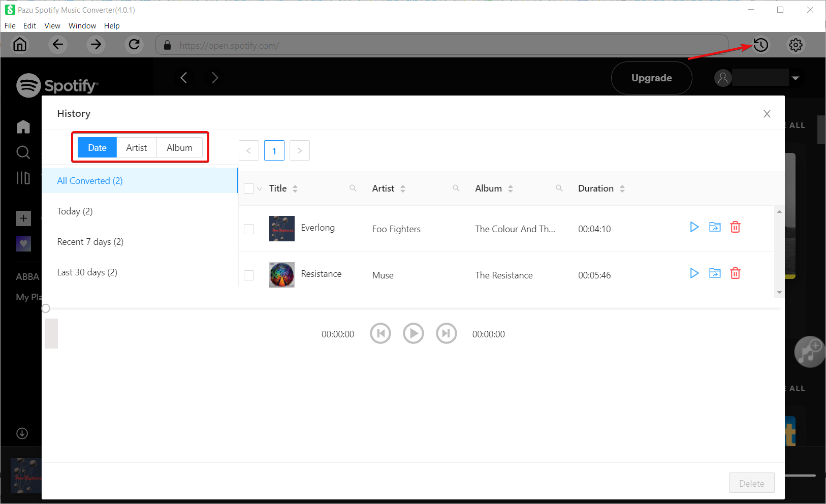Create playlist with plus icon

click(23, 218)
